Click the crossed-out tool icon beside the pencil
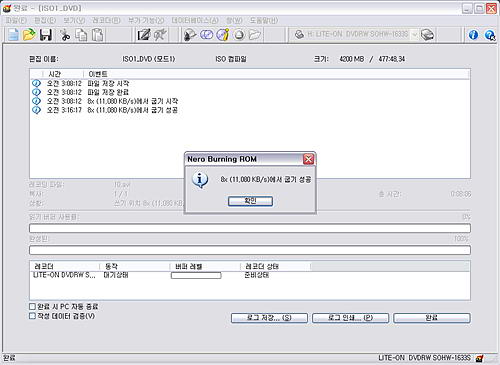 (160, 35)
